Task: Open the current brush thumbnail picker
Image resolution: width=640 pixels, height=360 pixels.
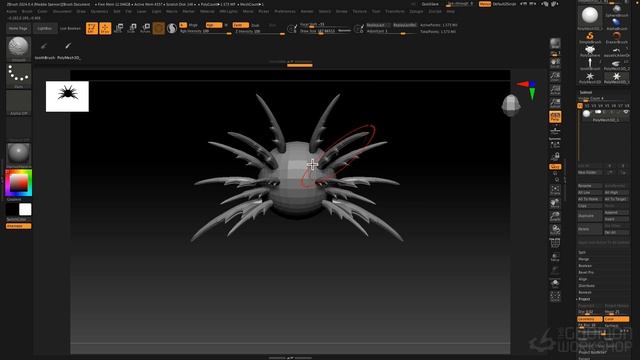Action: click(x=18, y=48)
